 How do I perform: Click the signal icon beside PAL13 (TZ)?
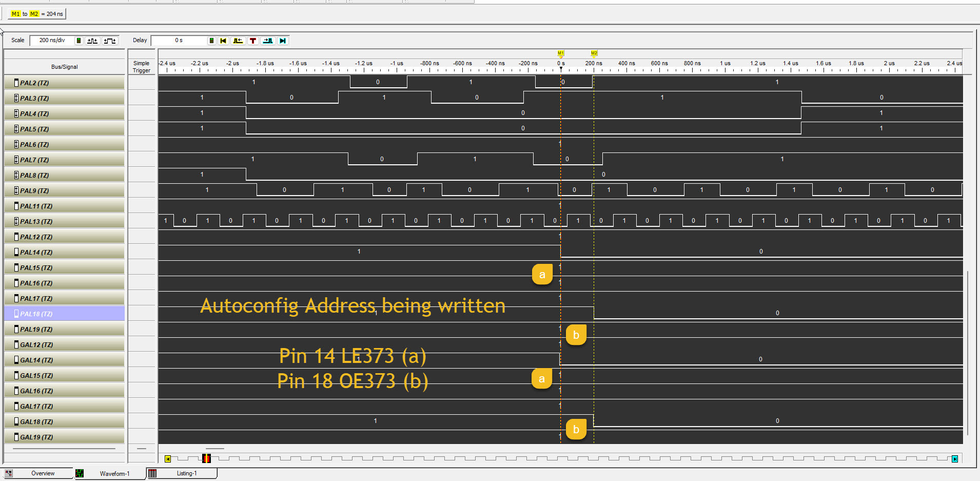[x=16, y=221]
